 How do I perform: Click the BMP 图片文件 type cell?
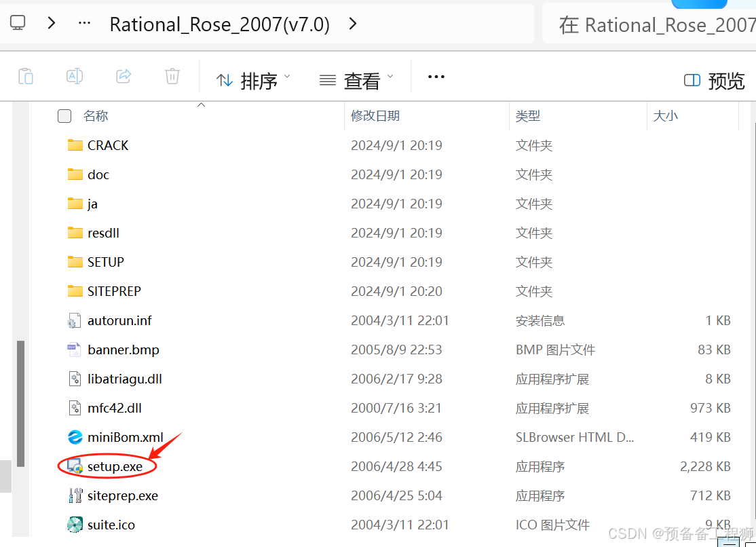[x=555, y=350]
